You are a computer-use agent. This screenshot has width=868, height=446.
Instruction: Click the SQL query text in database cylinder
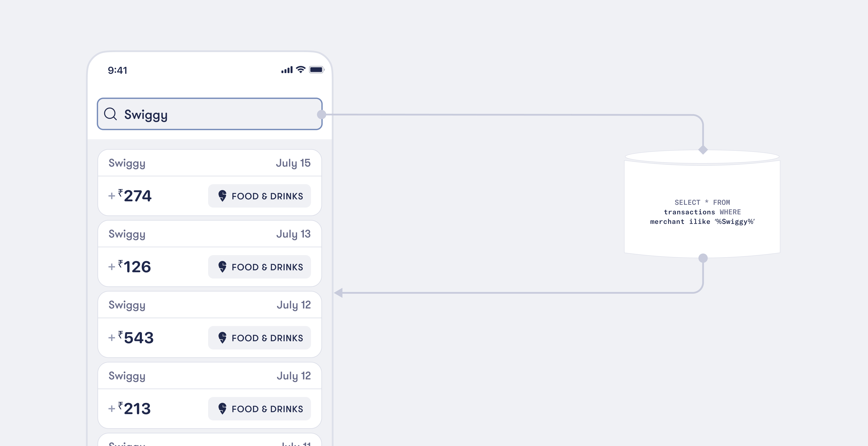[x=702, y=212]
